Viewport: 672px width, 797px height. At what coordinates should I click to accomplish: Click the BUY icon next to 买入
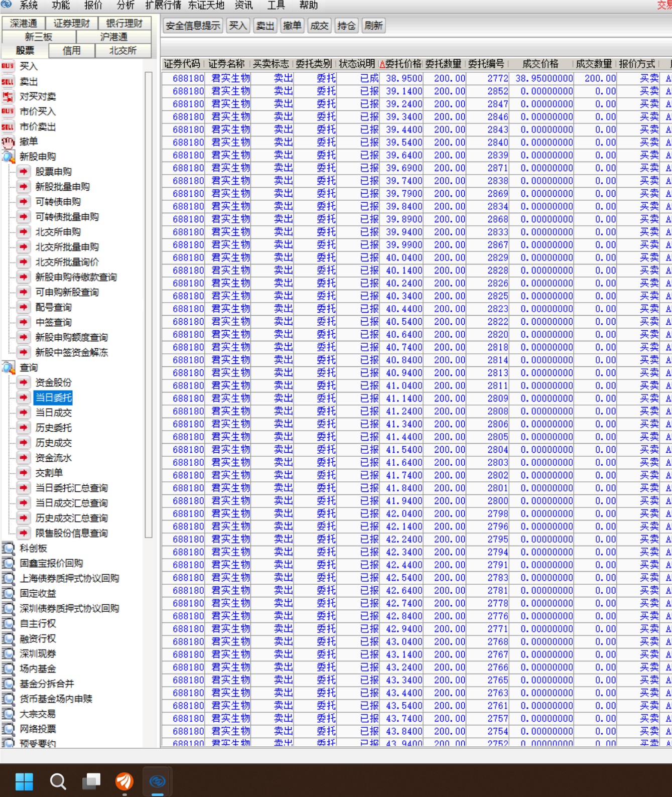(x=8, y=66)
